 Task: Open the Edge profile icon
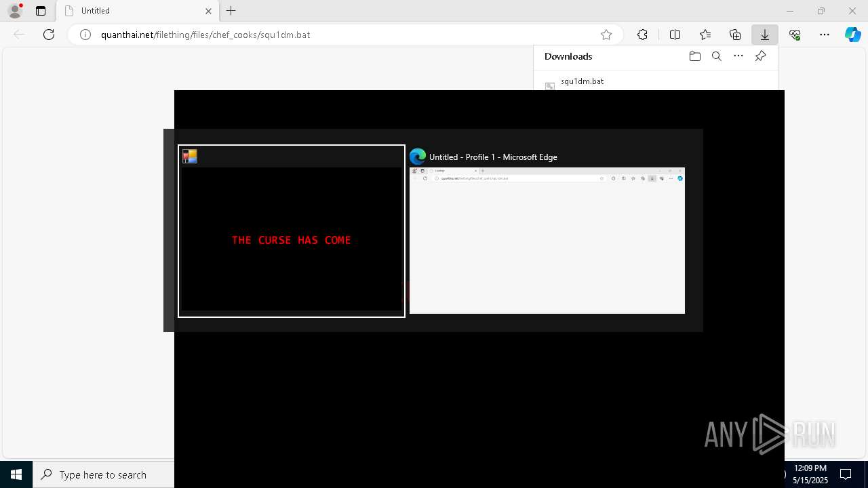(15, 11)
